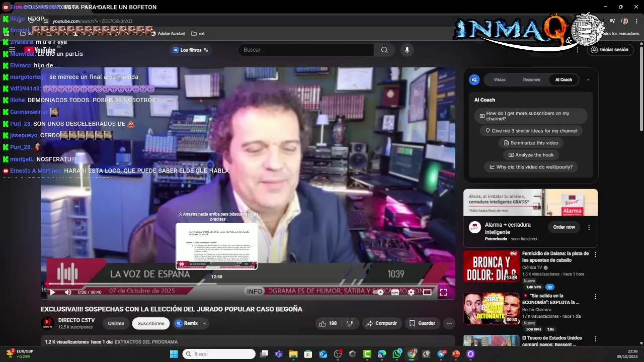Open options menu for the Alarma ad
Viewport: 644px width, 362px height.
589,227
